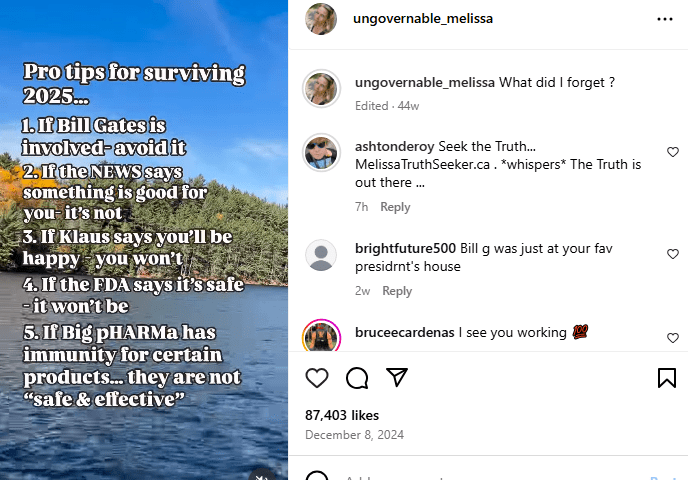The height and width of the screenshot is (480, 688).
Task: View the 87,403 likes list
Action: tap(342, 414)
